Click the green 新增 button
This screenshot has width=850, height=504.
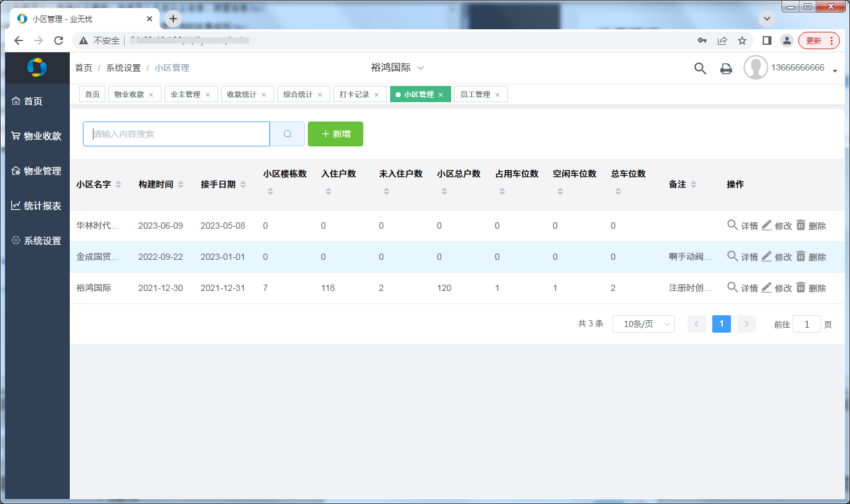pyautogui.click(x=335, y=134)
